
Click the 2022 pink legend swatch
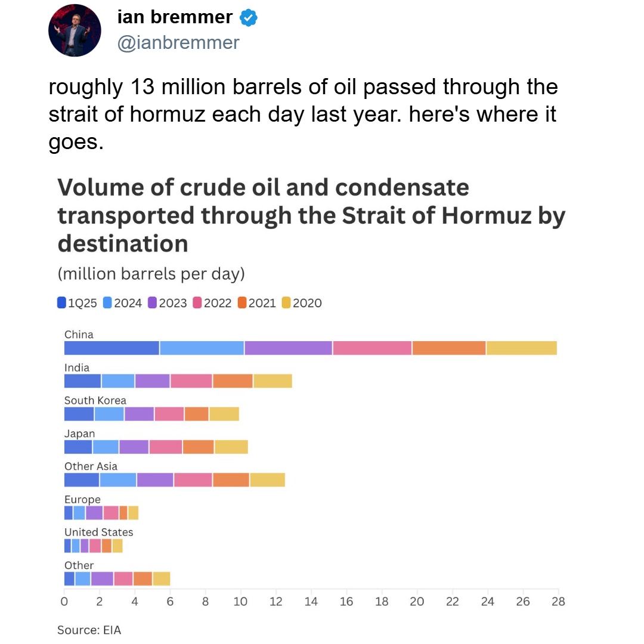(197, 303)
